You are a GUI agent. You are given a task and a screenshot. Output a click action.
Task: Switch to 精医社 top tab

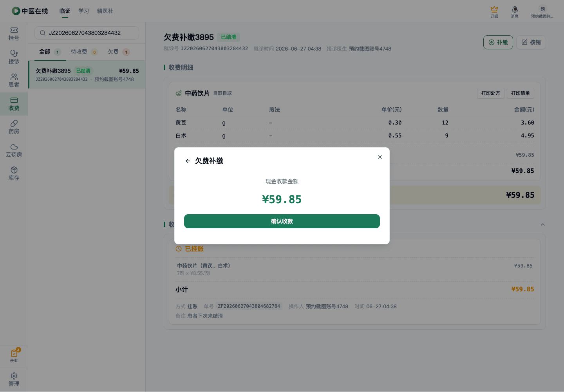click(x=105, y=11)
